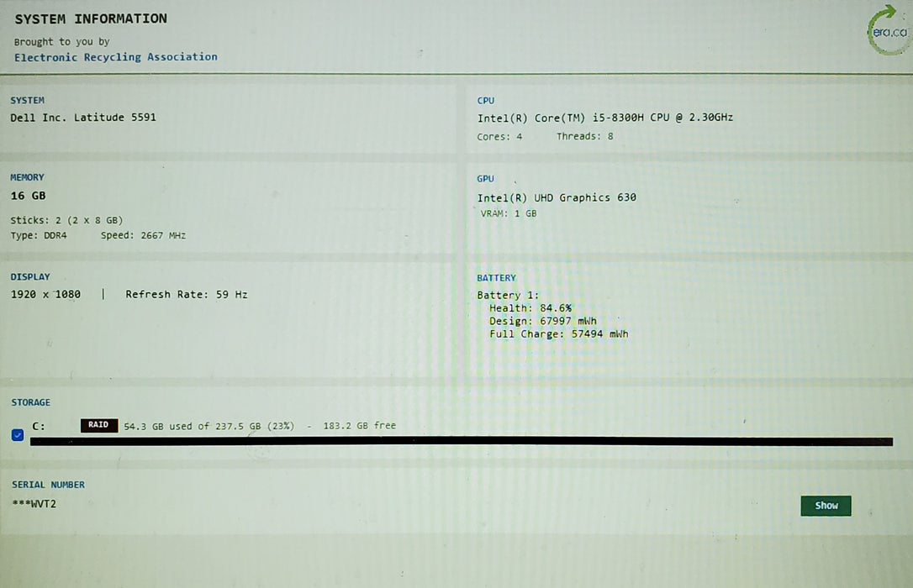Image resolution: width=913 pixels, height=588 pixels.
Task: Click the DISPLAY section heading
Action: [29, 277]
